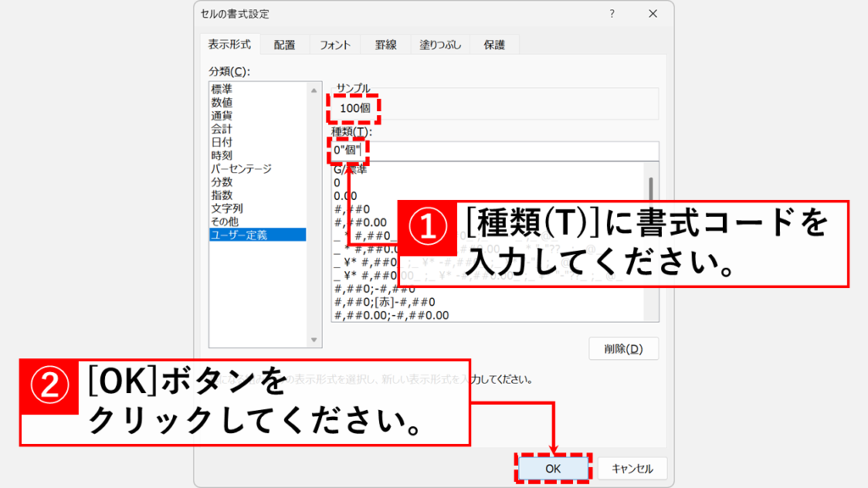The width and height of the screenshot is (868, 488).
Task: Switch to the 罫線 tab
Action: coord(386,45)
